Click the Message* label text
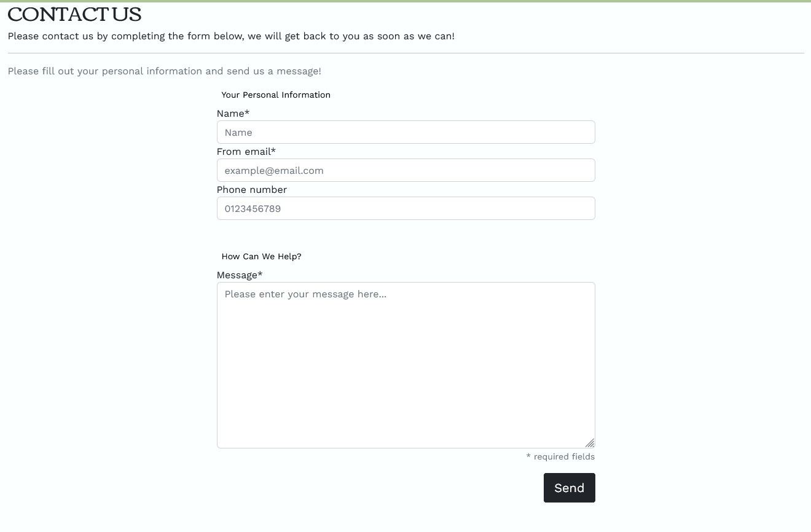 point(239,275)
